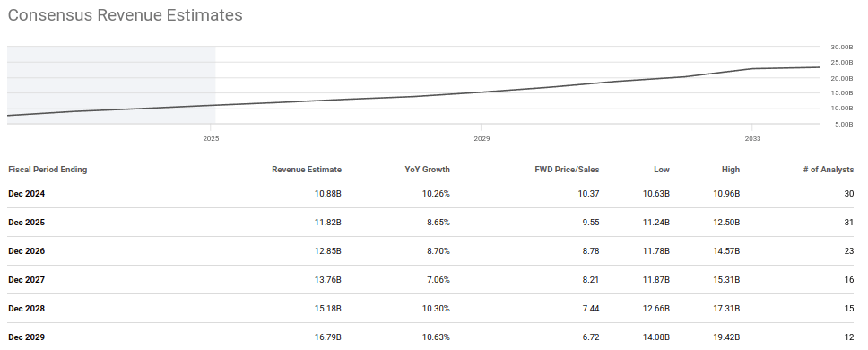
Task: Click the 2033 marker on chart axis
Action: pyautogui.click(x=751, y=139)
